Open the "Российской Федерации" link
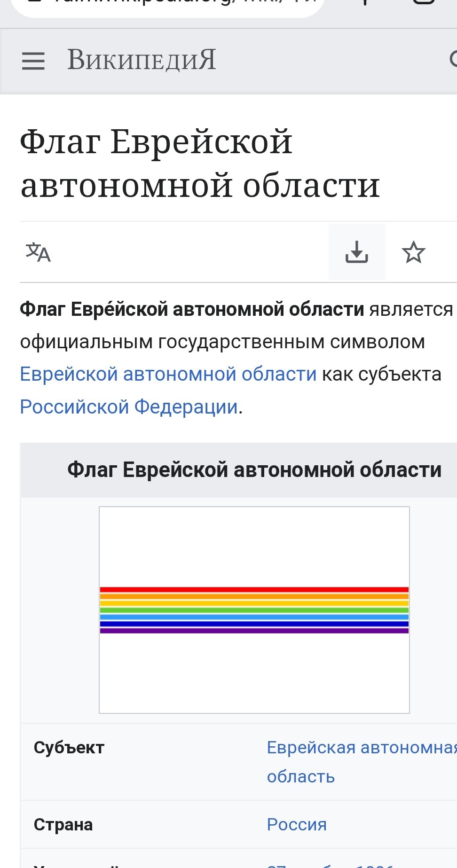Viewport: 457px width, 868px height. (129, 407)
